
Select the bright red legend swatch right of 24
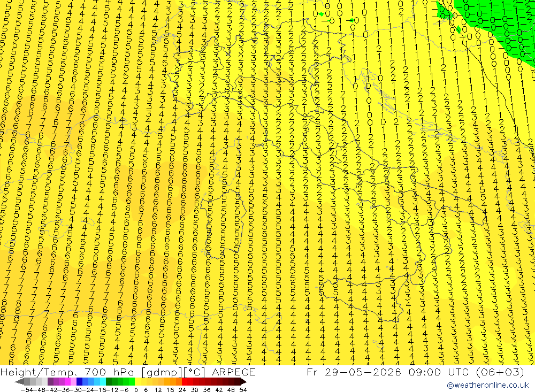(x=185, y=382)
